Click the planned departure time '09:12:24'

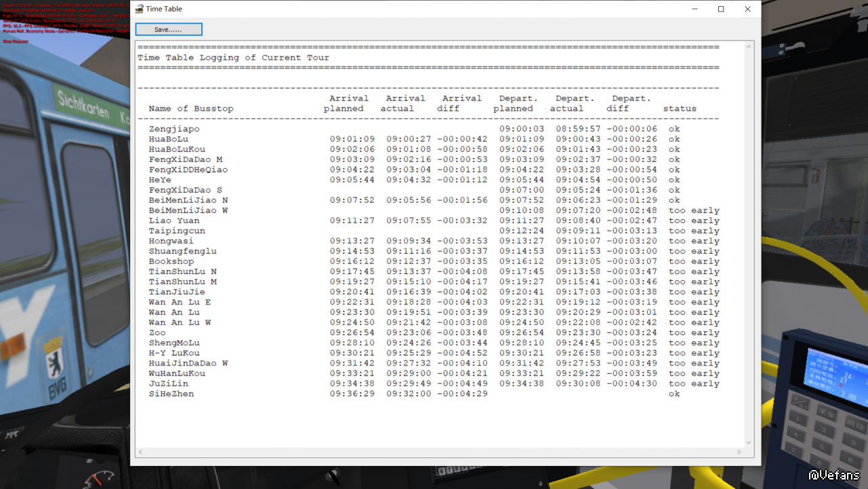click(x=522, y=231)
